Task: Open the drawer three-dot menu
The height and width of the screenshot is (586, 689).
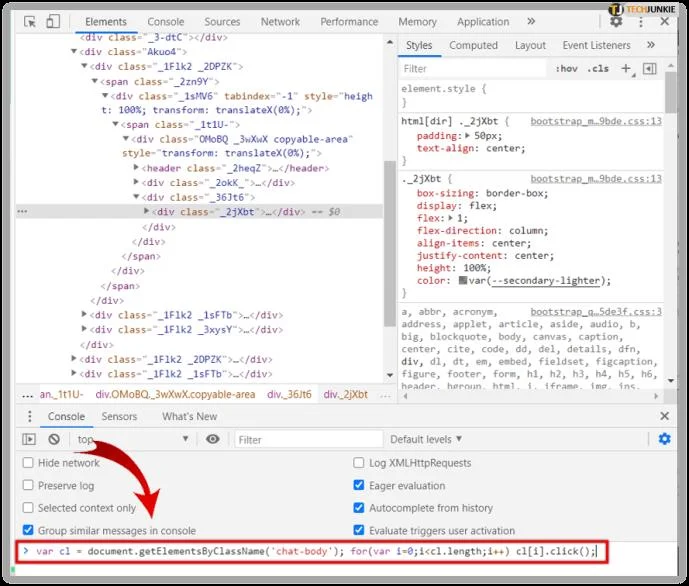Action: (29, 416)
